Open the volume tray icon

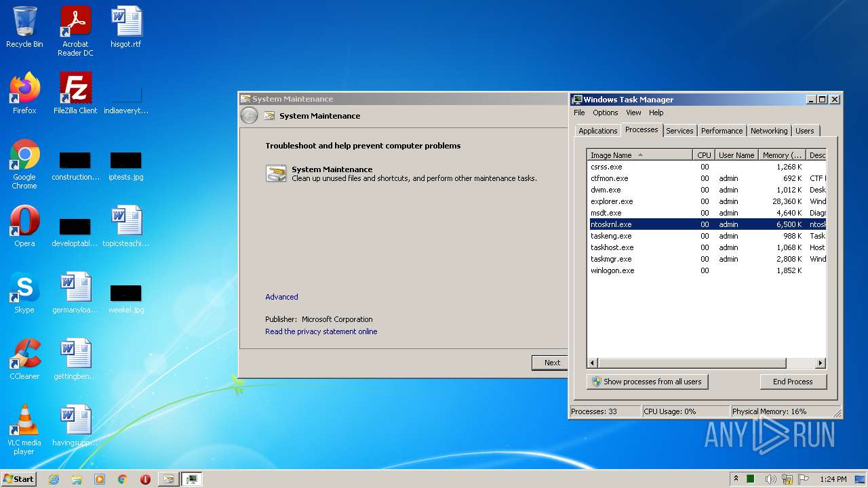770,479
